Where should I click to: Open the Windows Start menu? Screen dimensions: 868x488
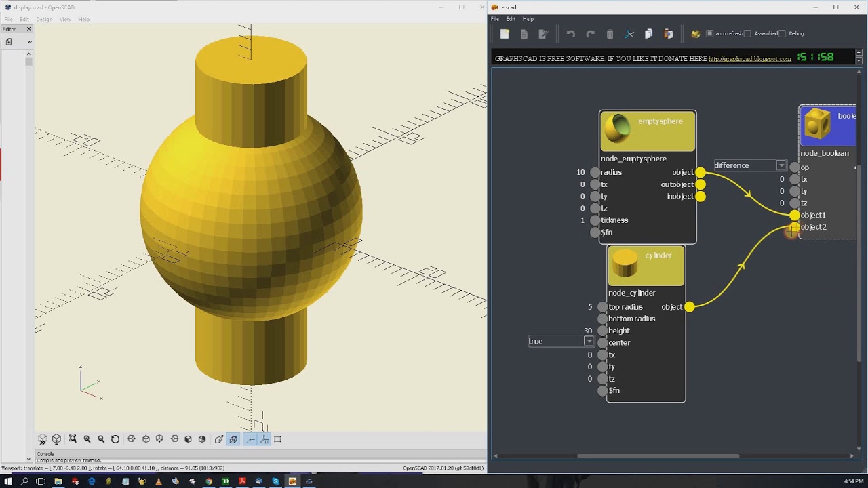point(7,481)
